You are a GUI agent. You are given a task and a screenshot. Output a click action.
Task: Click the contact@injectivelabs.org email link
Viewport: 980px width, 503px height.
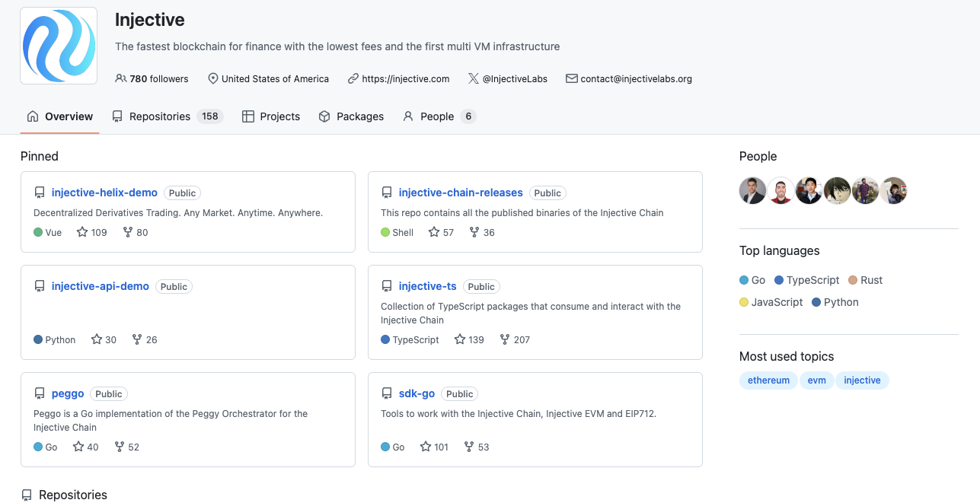coord(636,78)
